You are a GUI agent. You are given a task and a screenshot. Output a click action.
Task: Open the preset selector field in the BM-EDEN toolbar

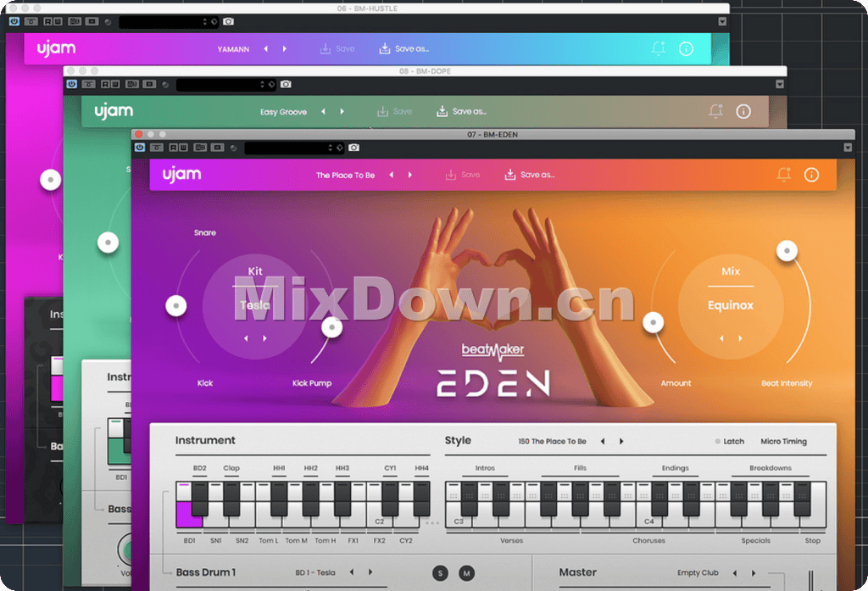click(294, 148)
